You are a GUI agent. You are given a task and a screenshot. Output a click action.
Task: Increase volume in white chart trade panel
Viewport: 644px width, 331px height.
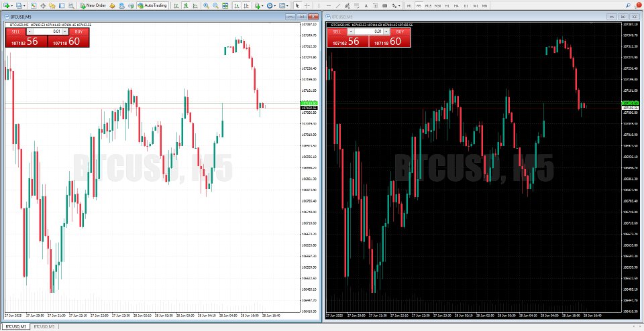64,31
